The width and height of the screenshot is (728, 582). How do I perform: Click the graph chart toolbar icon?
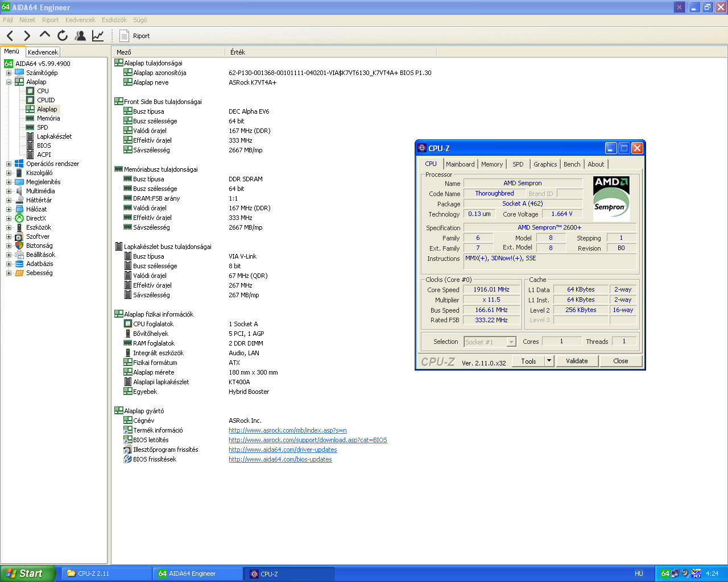(98, 36)
